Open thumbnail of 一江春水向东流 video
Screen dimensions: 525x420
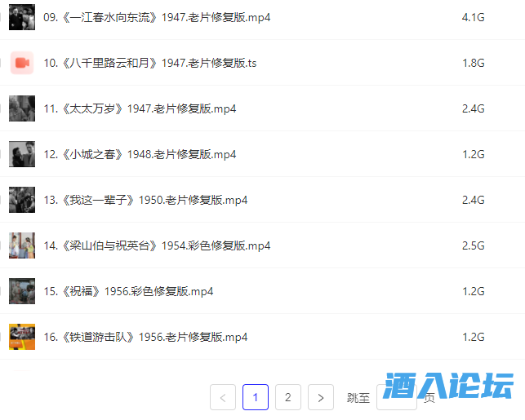pos(22,17)
